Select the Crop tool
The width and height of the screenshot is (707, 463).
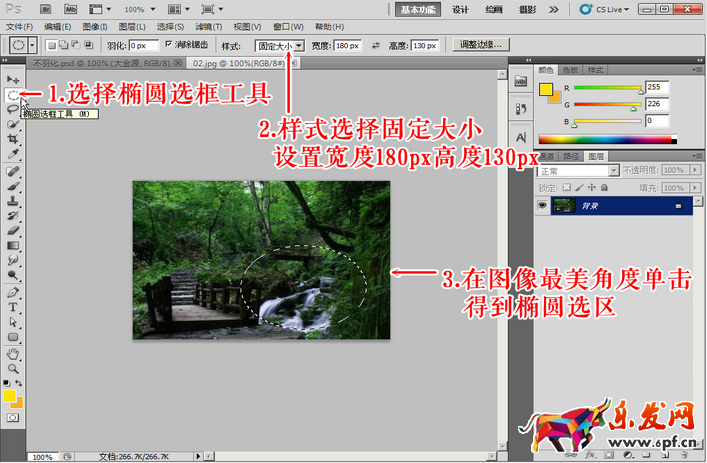tap(13, 139)
